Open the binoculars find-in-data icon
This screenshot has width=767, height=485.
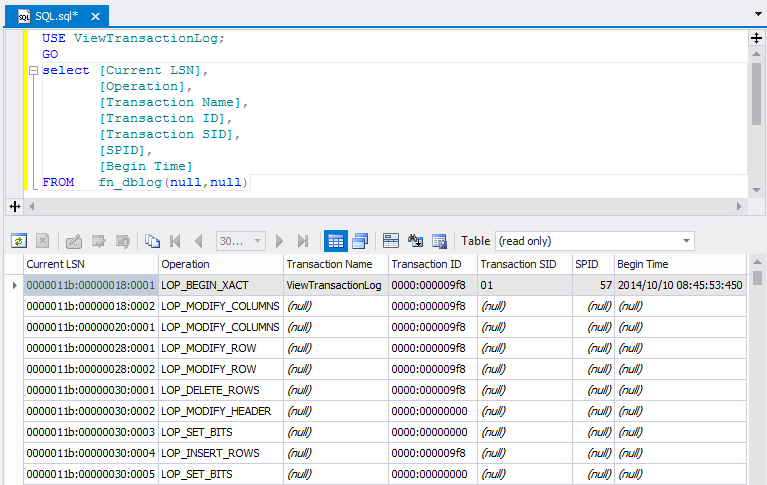[x=415, y=241]
